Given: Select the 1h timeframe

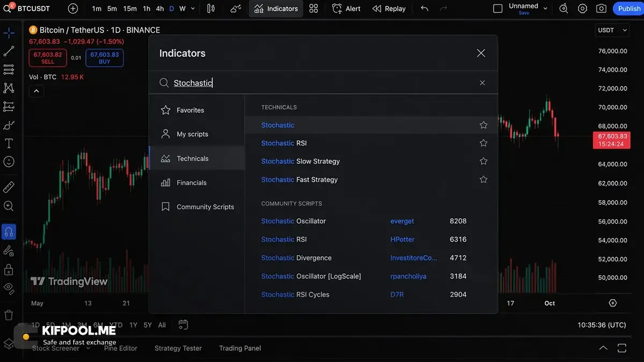Looking at the screenshot, I should click(147, 9).
